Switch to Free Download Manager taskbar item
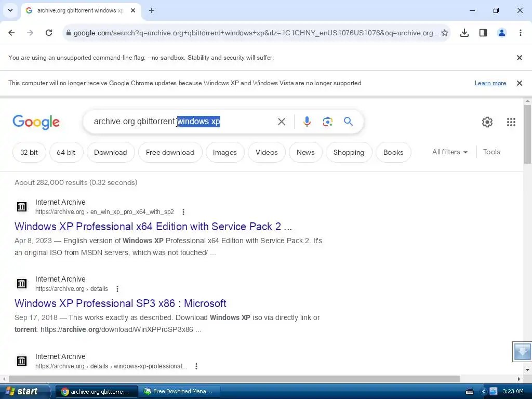Screen dimensions: 532x399 [179, 392]
